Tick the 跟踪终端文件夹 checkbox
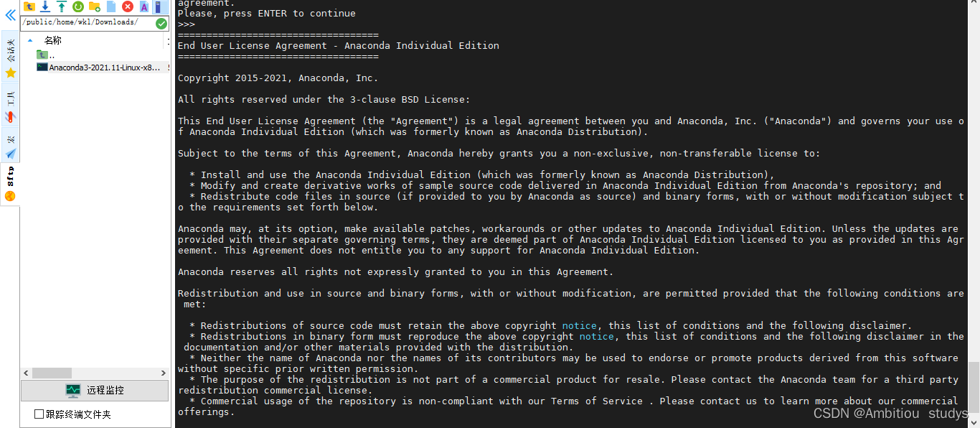 point(39,414)
